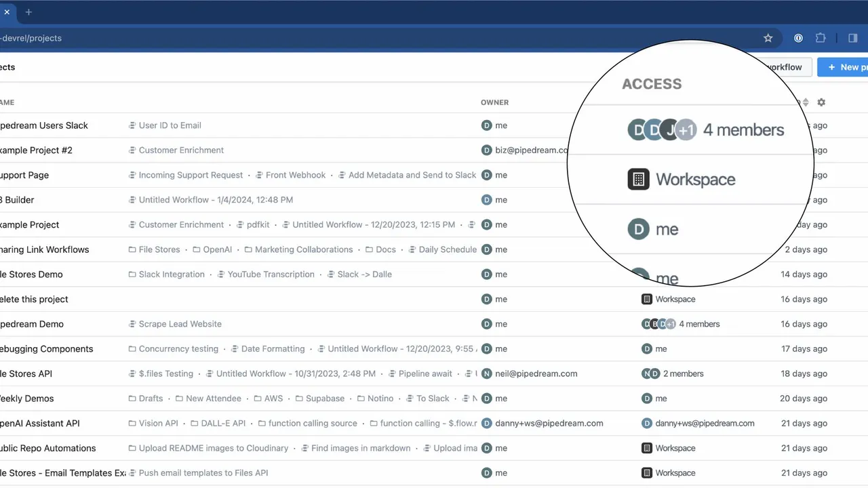
Task: Click workflow icon beside Daily Schedule
Action: click(412, 249)
